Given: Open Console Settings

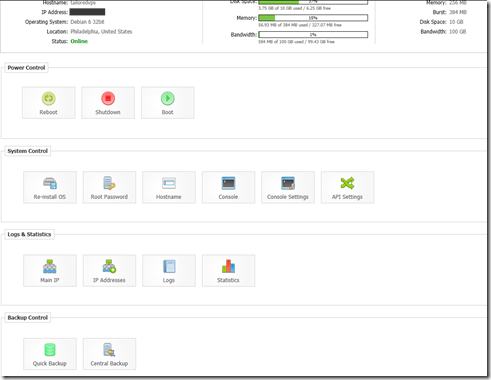Looking at the screenshot, I should pos(288,187).
